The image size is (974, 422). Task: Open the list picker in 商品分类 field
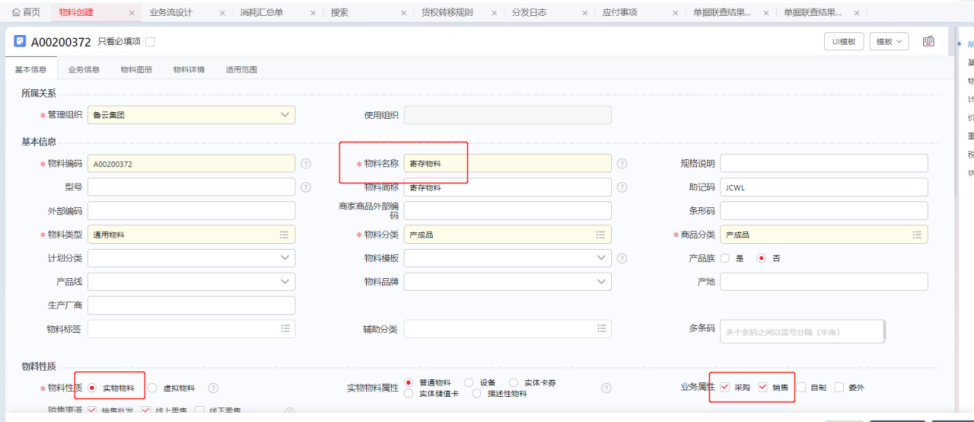click(x=916, y=234)
